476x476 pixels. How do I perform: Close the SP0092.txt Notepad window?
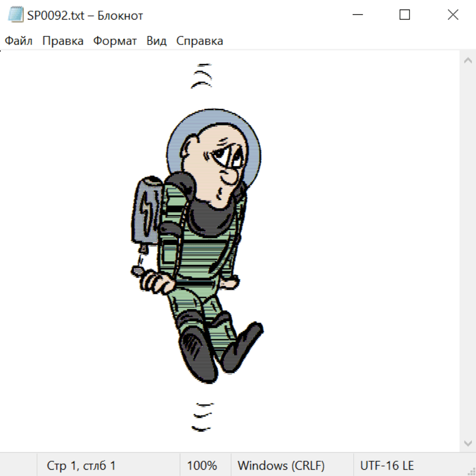(453, 15)
